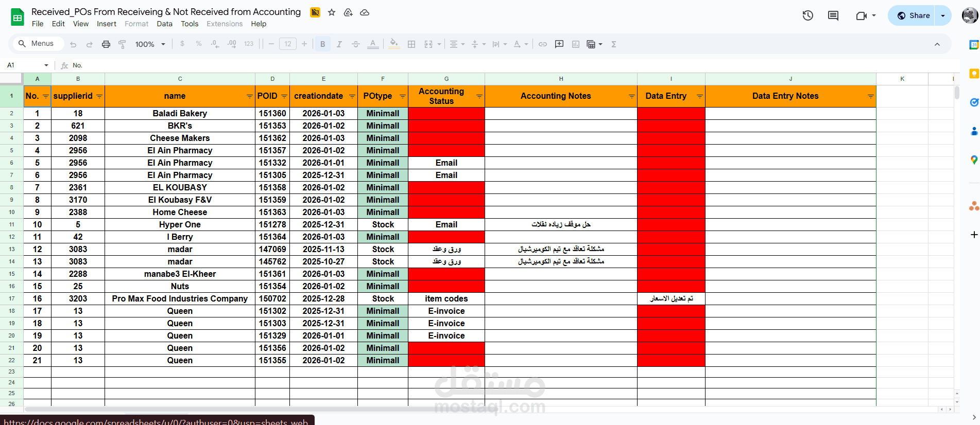Open the Insert menu
The height and width of the screenshot is (425, 980).
pyautogui.click(x=107, y=24)
